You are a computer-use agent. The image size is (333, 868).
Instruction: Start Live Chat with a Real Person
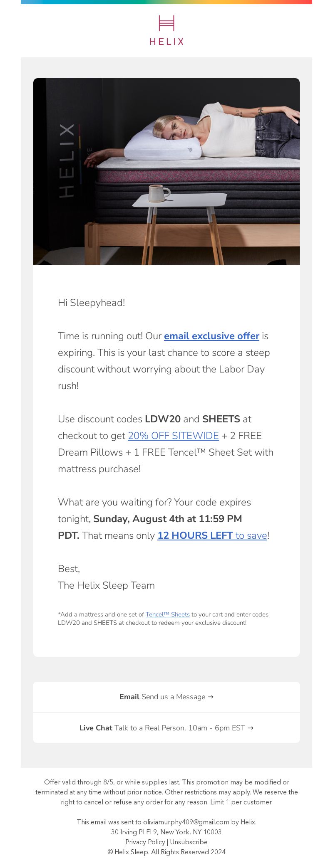pyautogui.click(x=166, y=728)
